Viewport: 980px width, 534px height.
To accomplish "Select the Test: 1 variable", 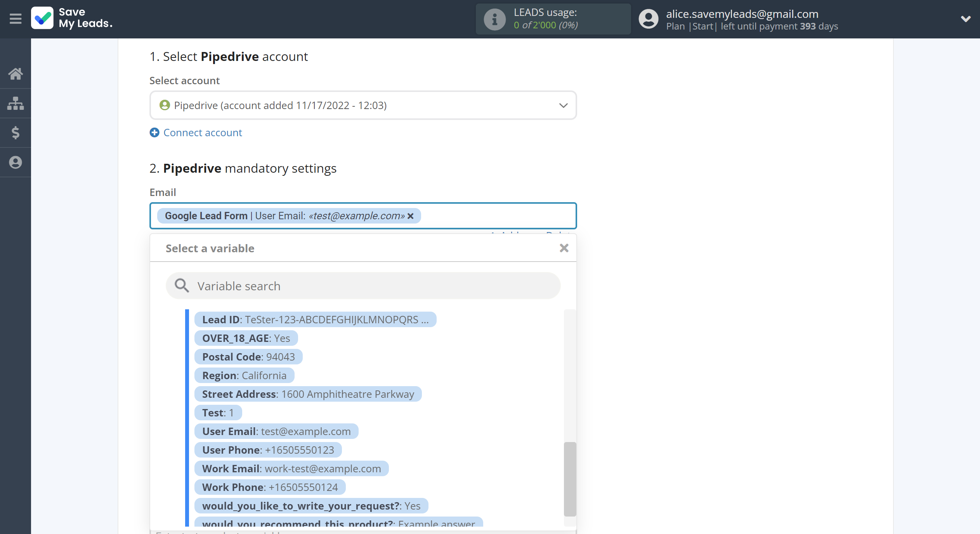I will click(218, 413).
